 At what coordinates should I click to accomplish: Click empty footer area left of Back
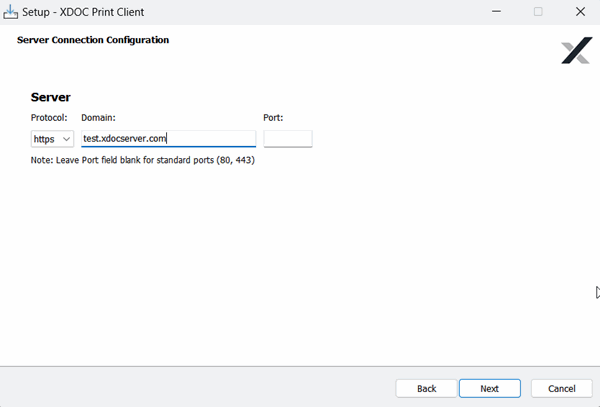[x=200, y=388]
